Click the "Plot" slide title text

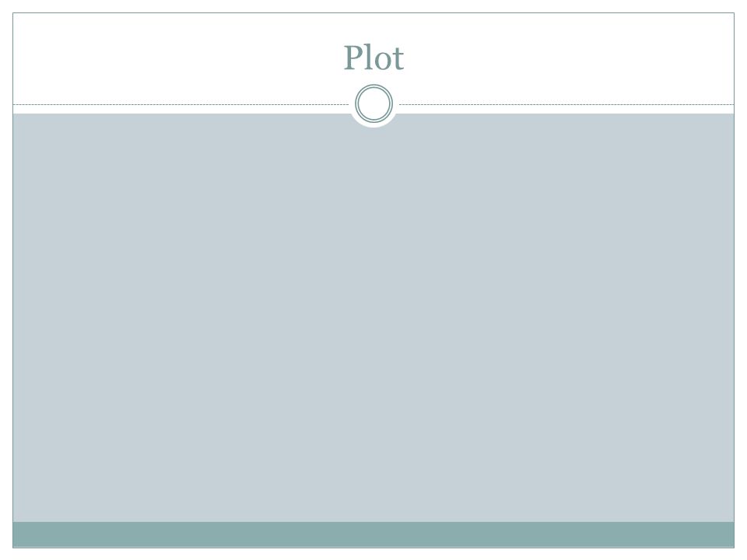(x=374, y=58)
